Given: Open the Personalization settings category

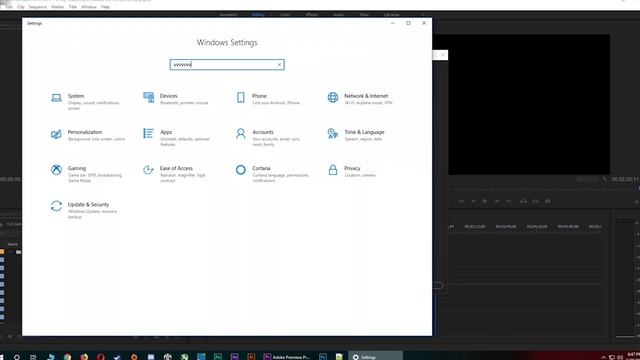Looking at the screenshot, I should (88, 135).
